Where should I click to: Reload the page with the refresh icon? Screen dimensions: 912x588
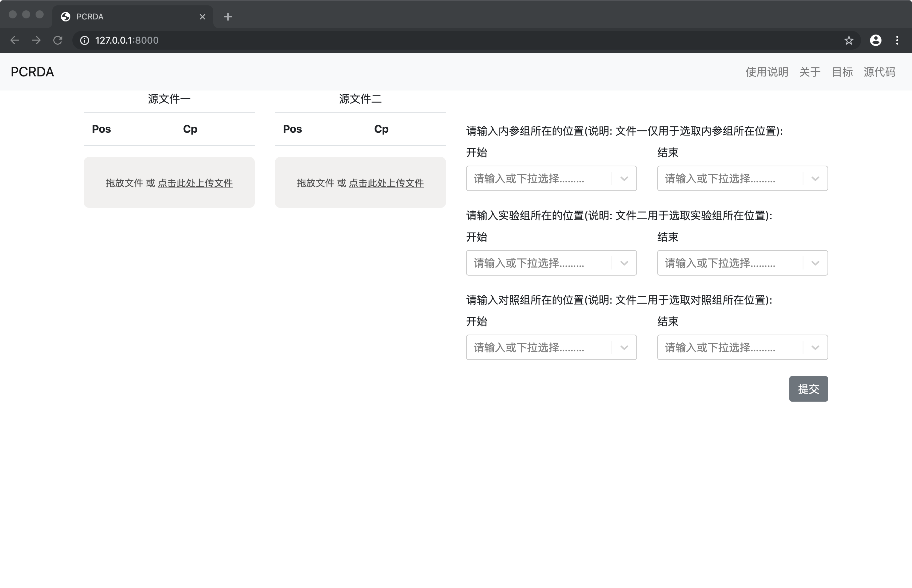tap(58, 40)
